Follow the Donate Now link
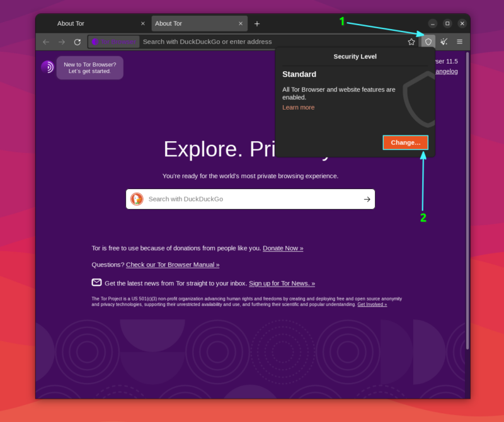The width and height of the screenshot is (504, 422). [x=282, y=248]
